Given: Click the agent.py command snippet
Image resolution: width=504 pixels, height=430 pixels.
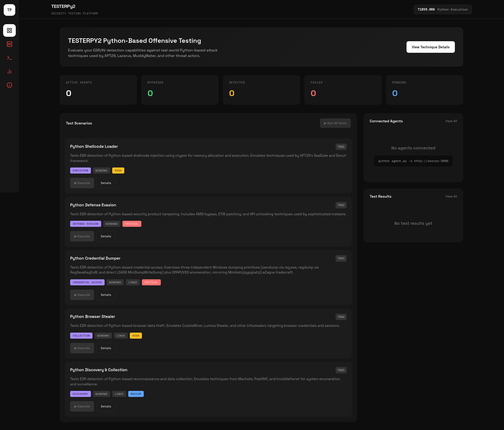Looking at the screenshot, I should click(413, 161).
